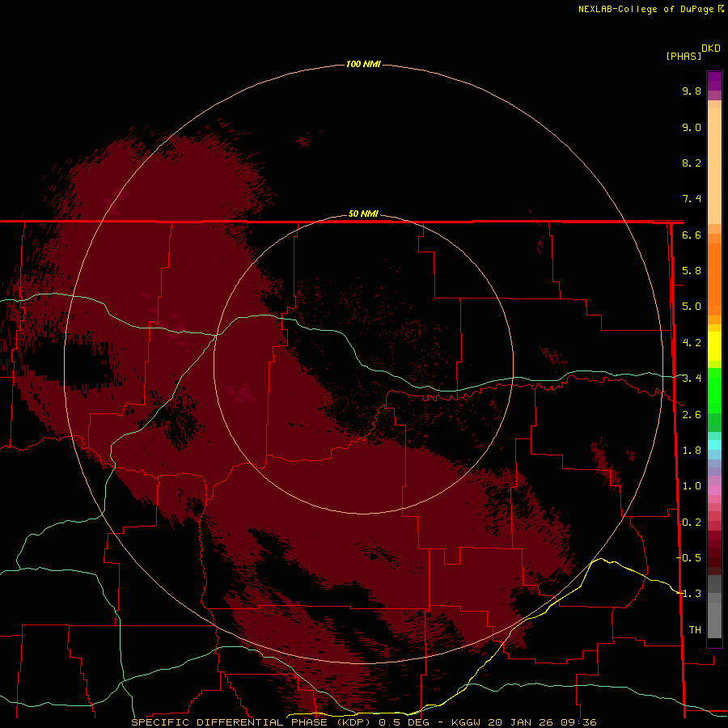Click the 9.0 scale value
Image resolution: width=728 pixels, height=728 pixels.
tap(692, 127)
